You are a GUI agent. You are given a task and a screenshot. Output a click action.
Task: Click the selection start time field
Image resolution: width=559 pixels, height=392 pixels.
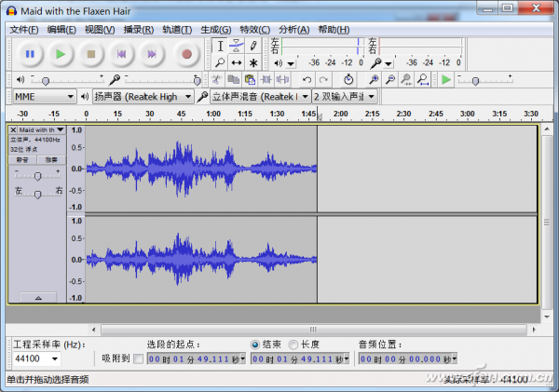(197, 358)
